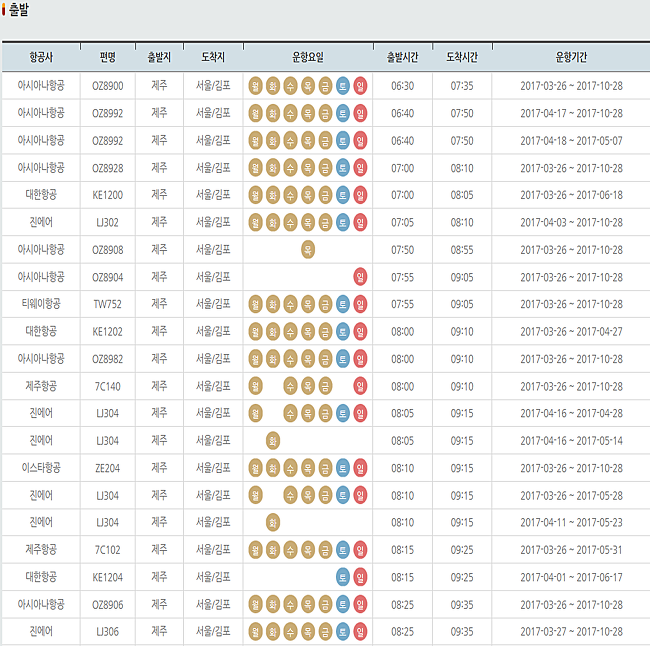Select the Friday (금) icon in OZ8928 row
Viewport: 650px width, 646px height.
(x=325, y=168)
